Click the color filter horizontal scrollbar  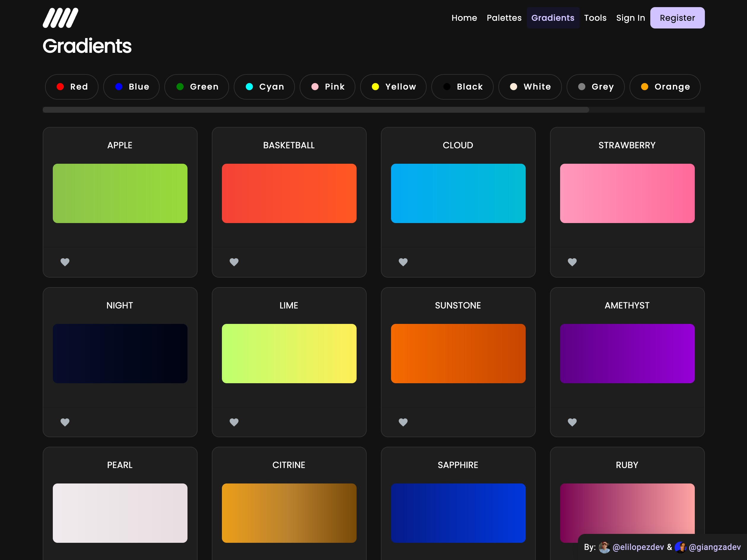point(316,110)
